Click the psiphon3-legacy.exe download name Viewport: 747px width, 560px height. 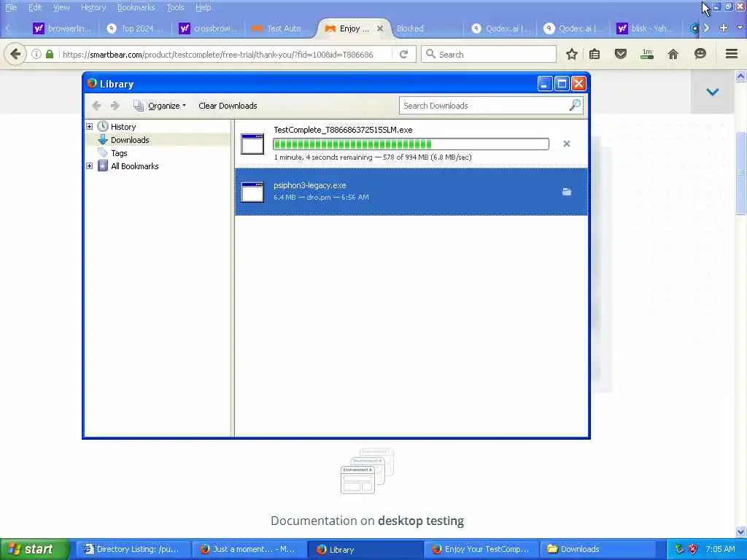309,185
